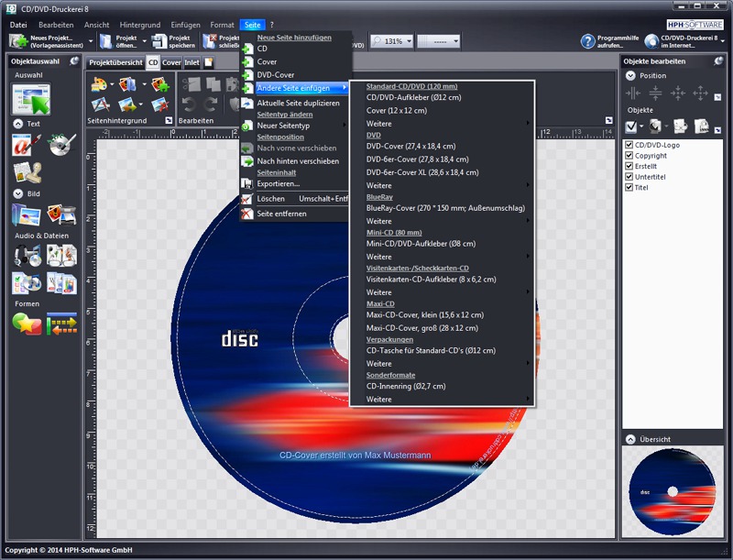Image resolution: width=733 pixels, height=560 pixels.
Task: Click the Übersicht disc preview thumbnail
Action: (x=673, y=492)
